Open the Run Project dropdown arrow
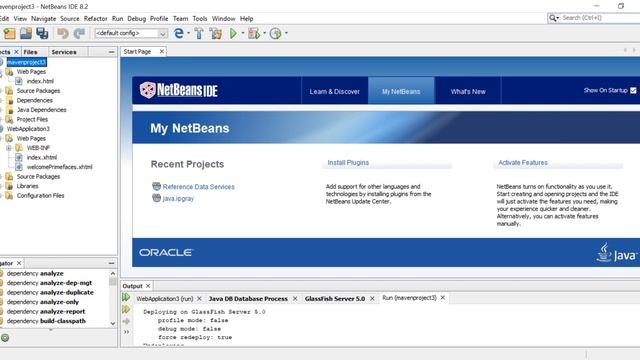Image resolution: width=640 pixels, height=360 pixels. pos(242,33)
